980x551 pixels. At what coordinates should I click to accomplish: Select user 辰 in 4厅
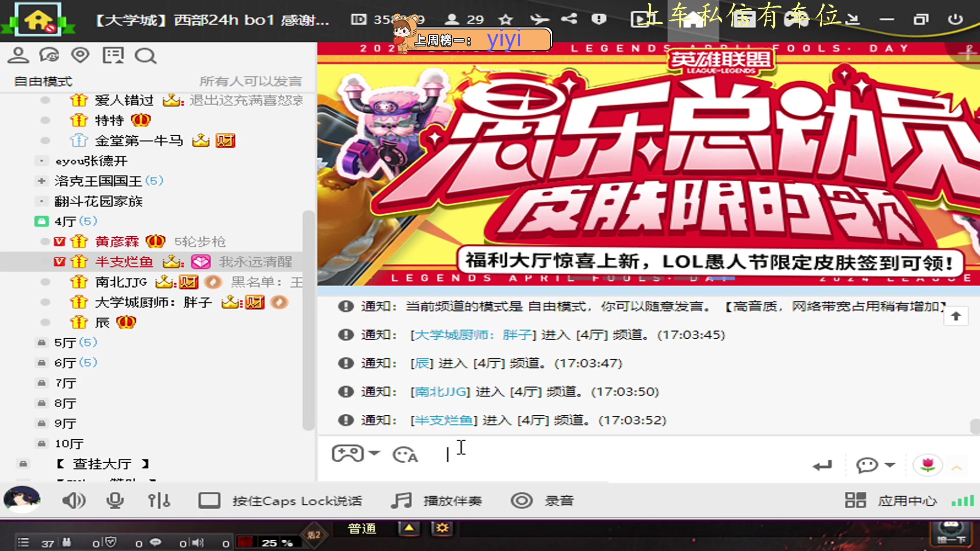point(102,322)
